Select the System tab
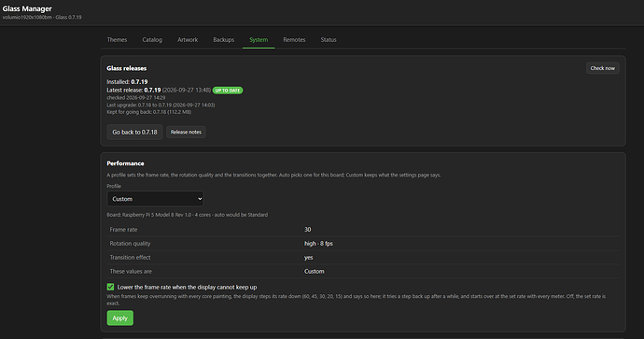The height and width of the screenshot is (339, 644). coord(259,40)
